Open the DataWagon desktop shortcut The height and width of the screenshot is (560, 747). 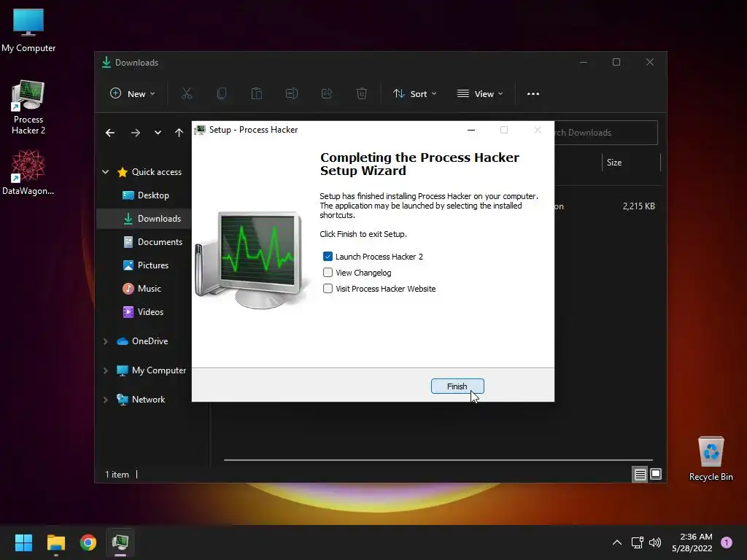pyautogui.click(x=28, y=172)
